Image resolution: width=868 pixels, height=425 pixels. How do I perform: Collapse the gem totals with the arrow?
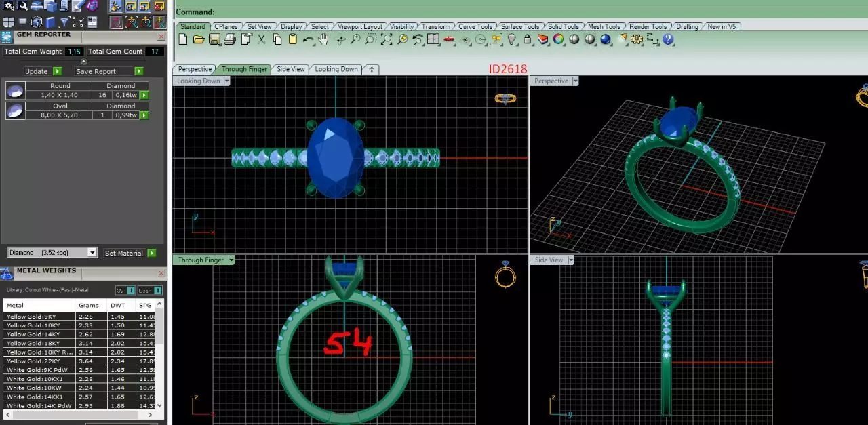83,62
